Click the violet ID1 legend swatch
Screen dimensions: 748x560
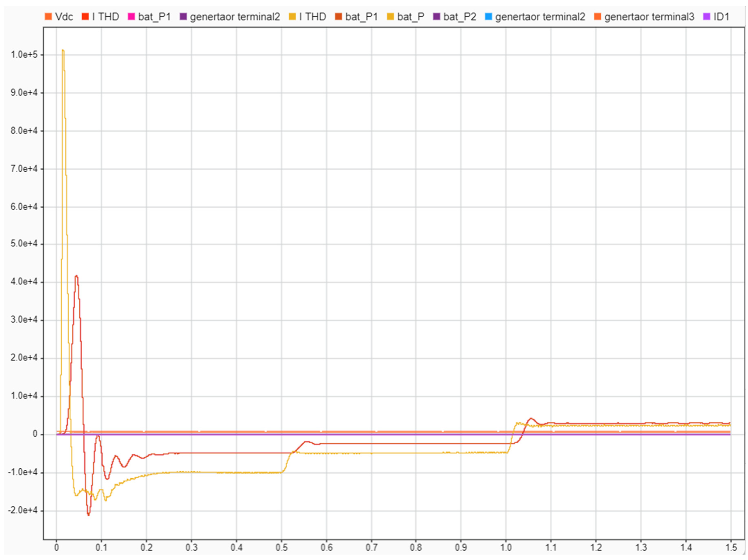click(707, 17)
